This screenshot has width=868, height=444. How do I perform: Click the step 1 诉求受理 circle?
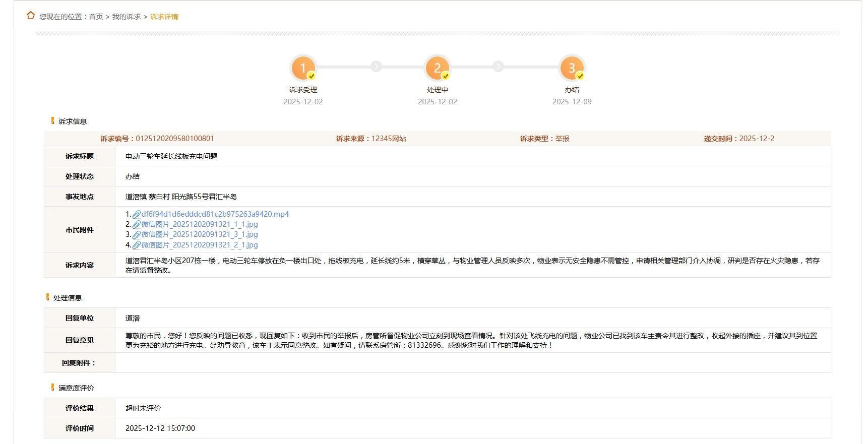(x=303, y=68)
